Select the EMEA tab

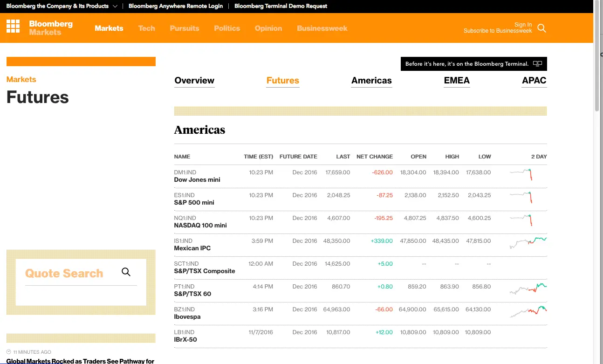pos(456,81)
